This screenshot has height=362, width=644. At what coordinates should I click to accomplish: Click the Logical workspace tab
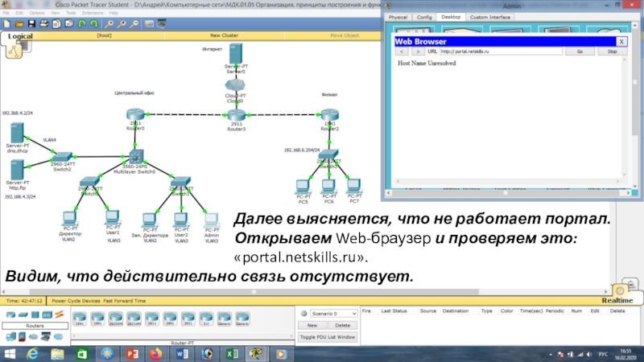tap(20, 36)
